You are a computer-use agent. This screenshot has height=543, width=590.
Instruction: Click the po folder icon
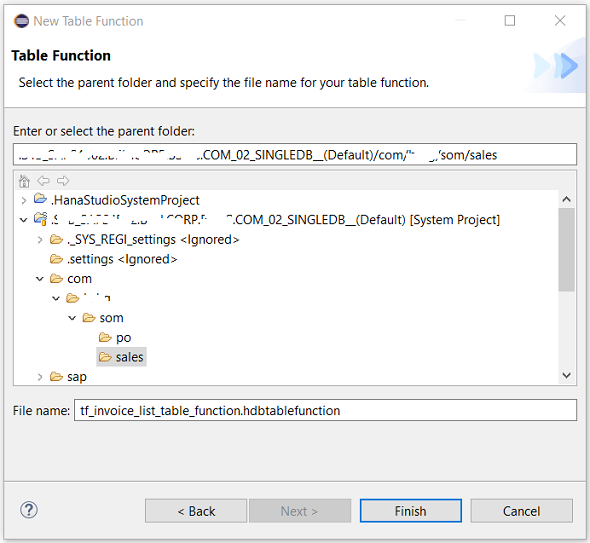click(x=105, y=337)
